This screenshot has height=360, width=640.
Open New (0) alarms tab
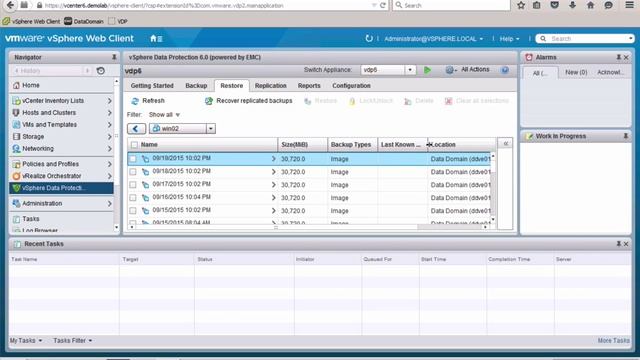pos(576,72)
